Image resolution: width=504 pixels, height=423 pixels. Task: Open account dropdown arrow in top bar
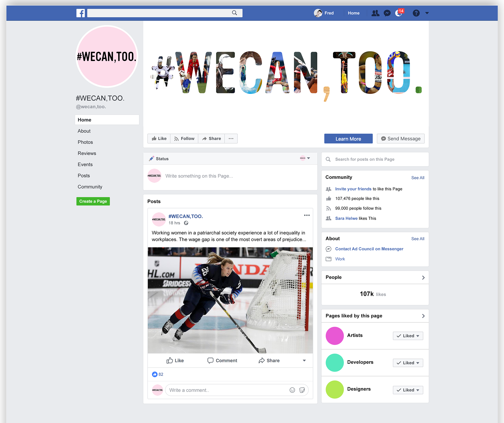click(x=427, y=13)
